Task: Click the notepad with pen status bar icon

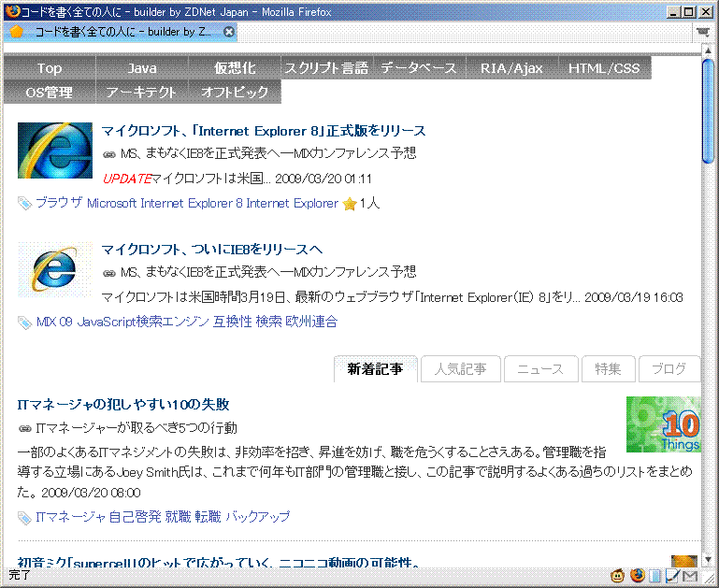Action: [672, 575]
